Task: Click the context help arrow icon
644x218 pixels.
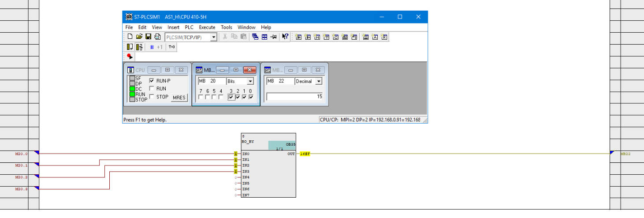Action: (x=285, y=37)
